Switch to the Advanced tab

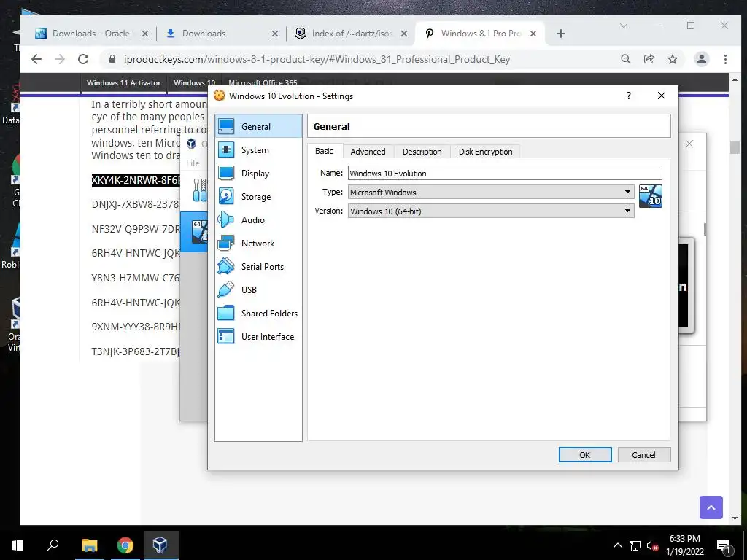point(368,152)
